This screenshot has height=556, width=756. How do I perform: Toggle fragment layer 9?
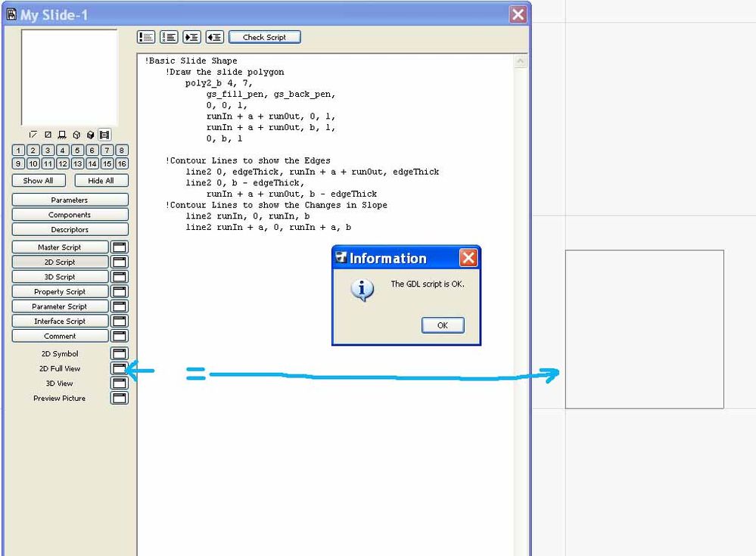(x=18, y=164)
